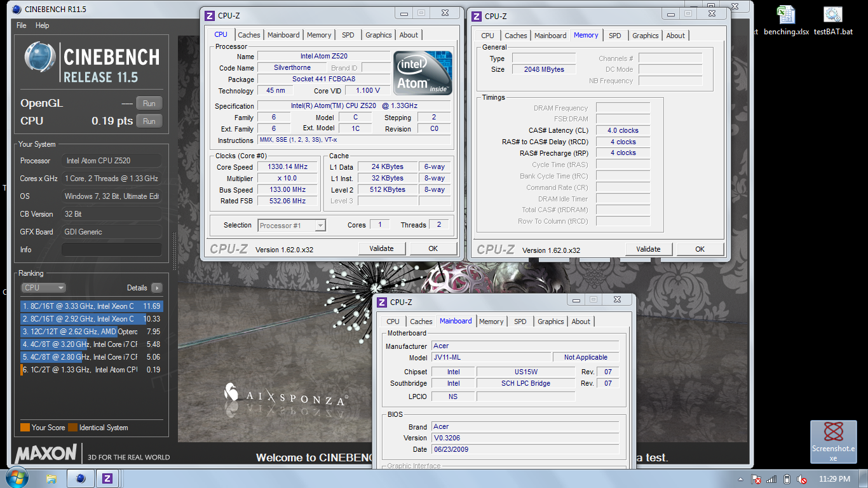This screenshot has width=868, height=488.
Task: Expand ranking Details arrow button
Action: (x=156, y=288)
